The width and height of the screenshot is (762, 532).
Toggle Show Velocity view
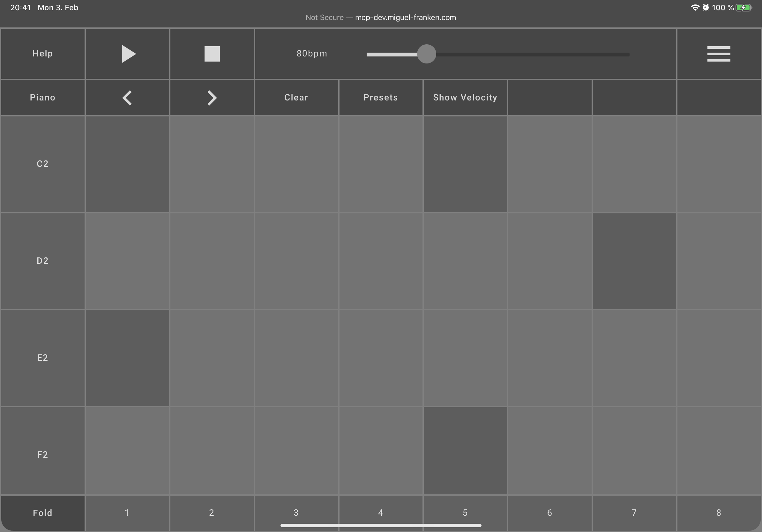(465, 98)
